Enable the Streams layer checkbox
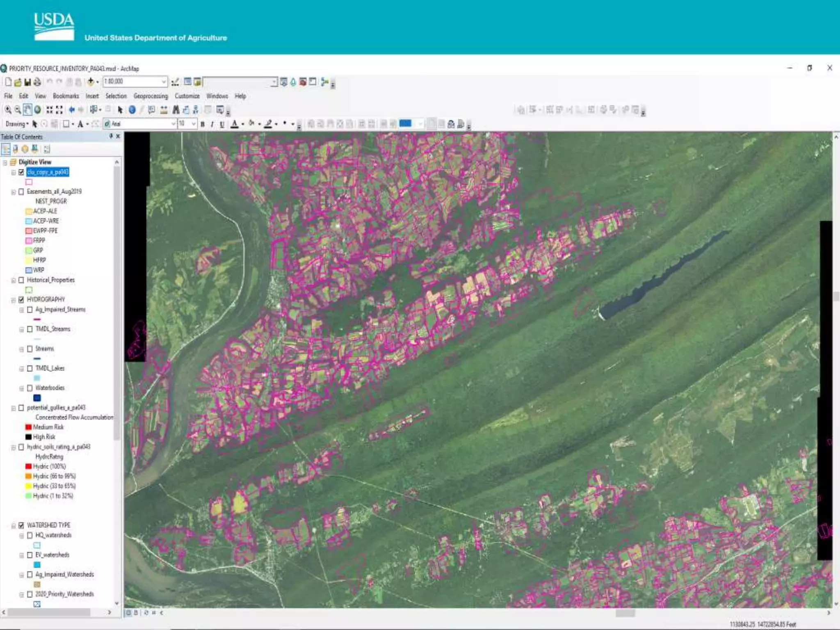The width and height of the screenshot is (840, 630). pos(30,349)
